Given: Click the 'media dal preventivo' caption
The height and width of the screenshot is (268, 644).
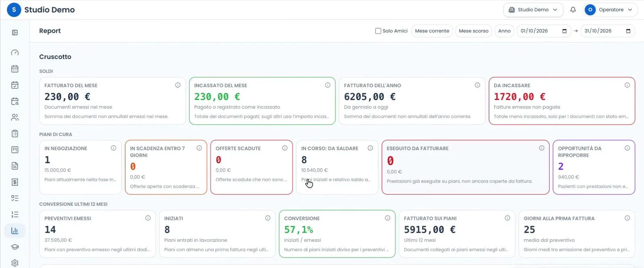Looking at the screenshot, I should (x=549, y=240).
